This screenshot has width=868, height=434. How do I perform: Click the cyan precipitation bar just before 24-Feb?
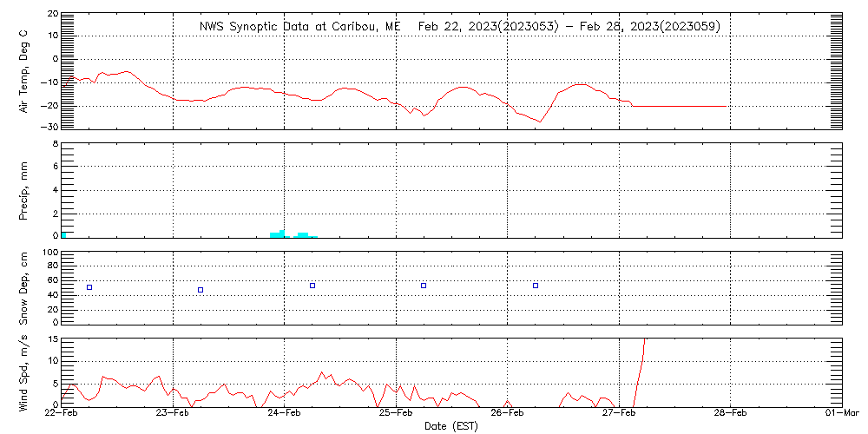pos(277,234)
